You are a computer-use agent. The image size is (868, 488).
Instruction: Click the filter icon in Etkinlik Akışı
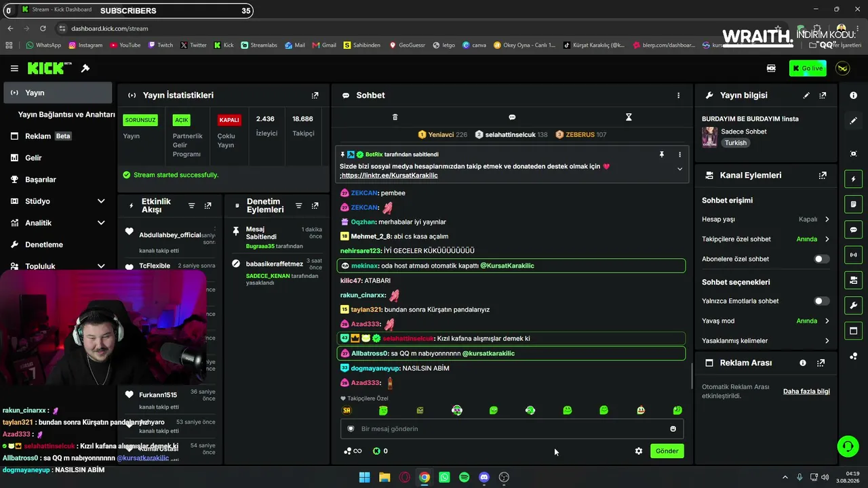pyautogui.click(x=191, y=206)
